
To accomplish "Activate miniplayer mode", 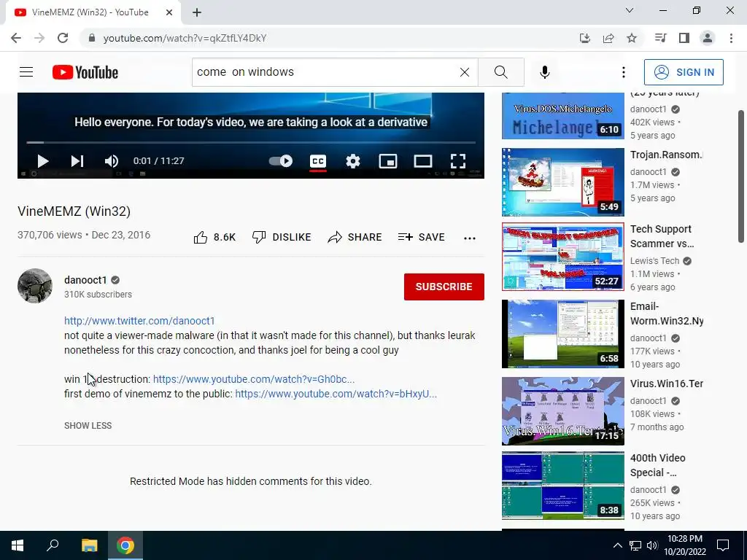I will [388, 161].
